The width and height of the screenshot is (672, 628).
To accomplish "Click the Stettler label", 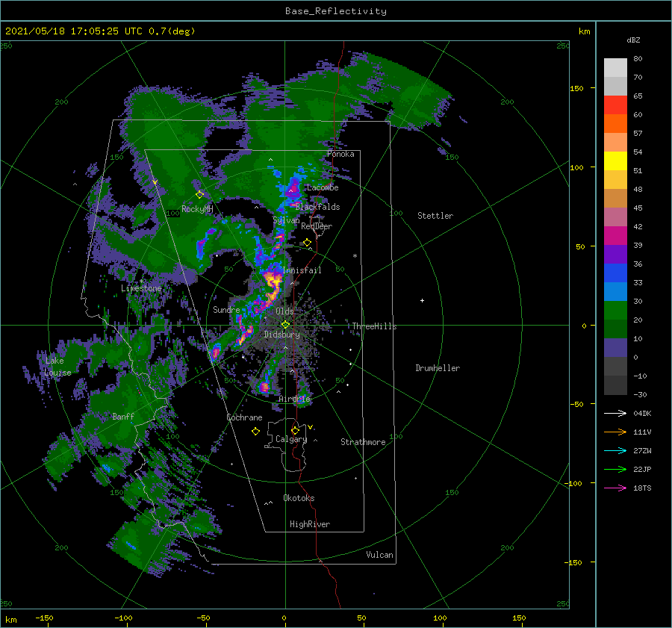I will coord(435,216).
